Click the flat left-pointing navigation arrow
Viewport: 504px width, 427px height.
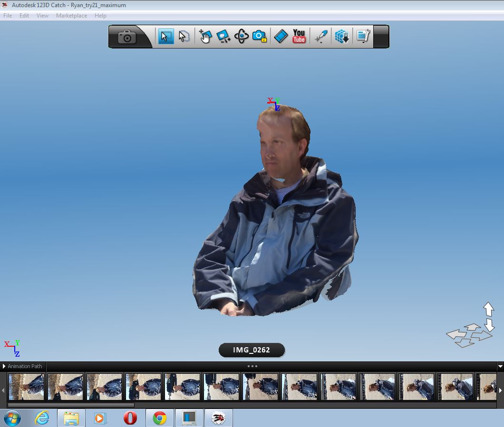pos(456,334)
